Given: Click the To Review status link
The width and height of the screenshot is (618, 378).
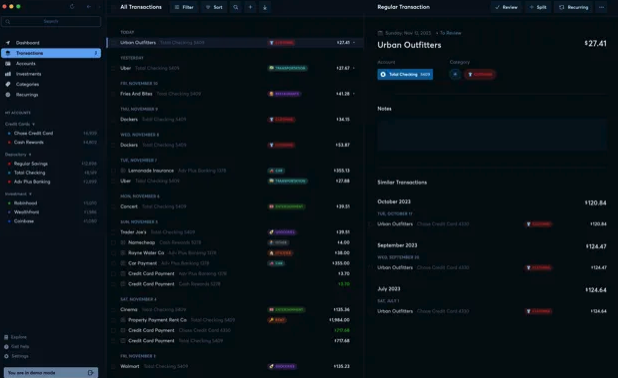Looking at the screenshot, I should point(450,33).
